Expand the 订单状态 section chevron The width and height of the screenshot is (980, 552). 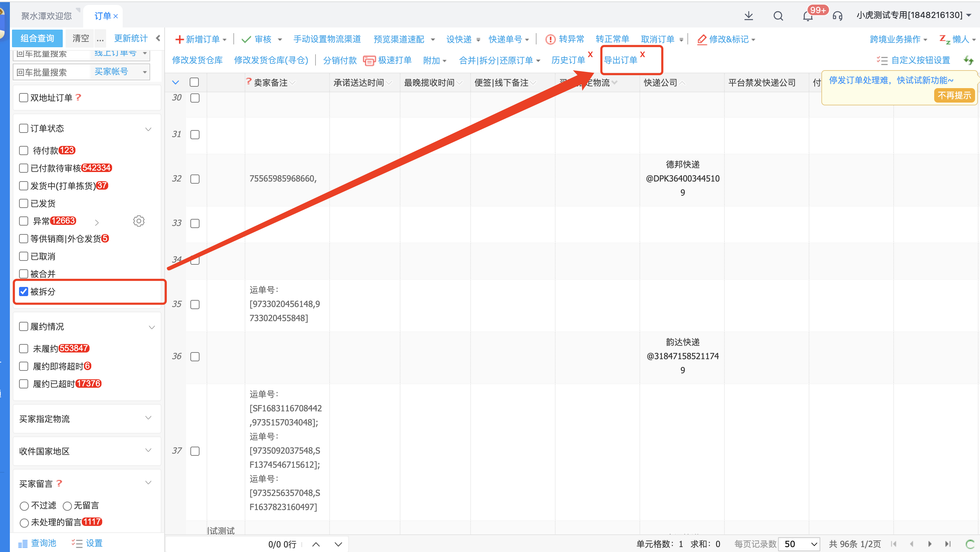(148, 129)
